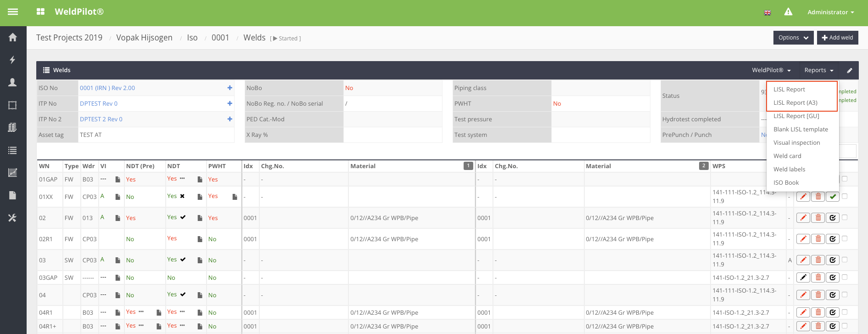Click the red delete icon for weld 02
This screenshot has width=868, height=334.
click(x=818, y=218)
